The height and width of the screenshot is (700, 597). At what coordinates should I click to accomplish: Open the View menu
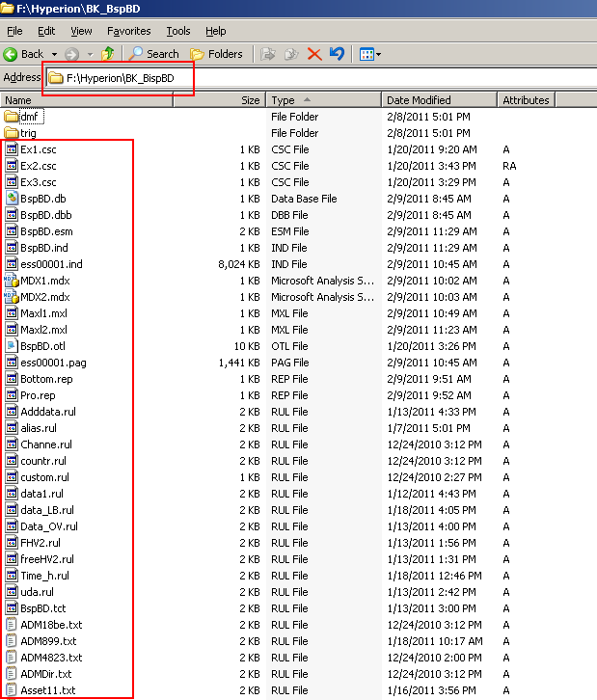point(81,31)
